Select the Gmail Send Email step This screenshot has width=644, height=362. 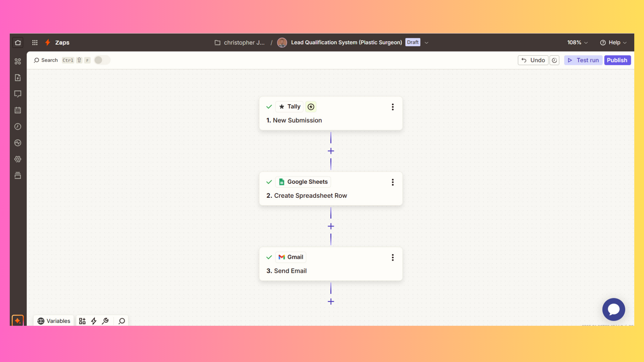[331, 264]
